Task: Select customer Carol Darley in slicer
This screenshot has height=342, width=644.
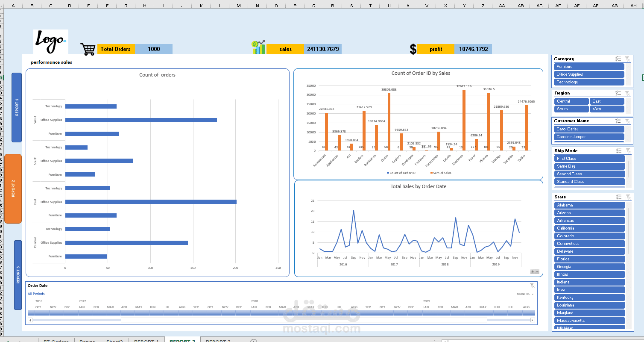Action: (x=589, y=129)
